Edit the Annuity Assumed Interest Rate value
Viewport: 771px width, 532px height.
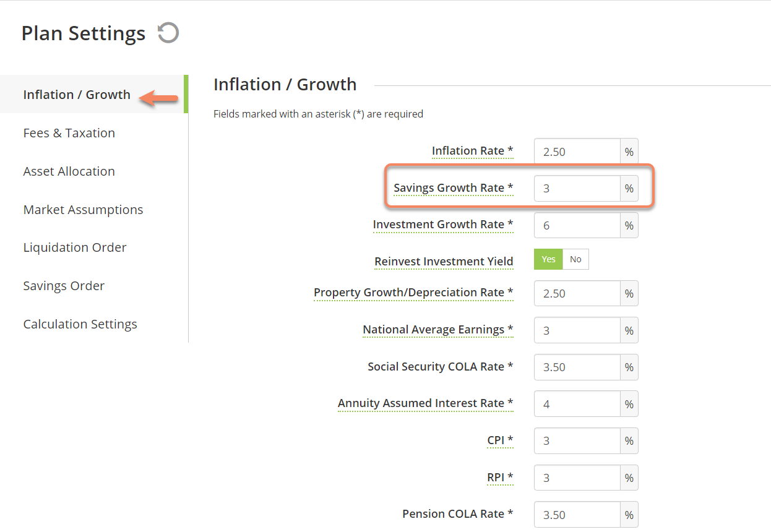click(577, 404)
